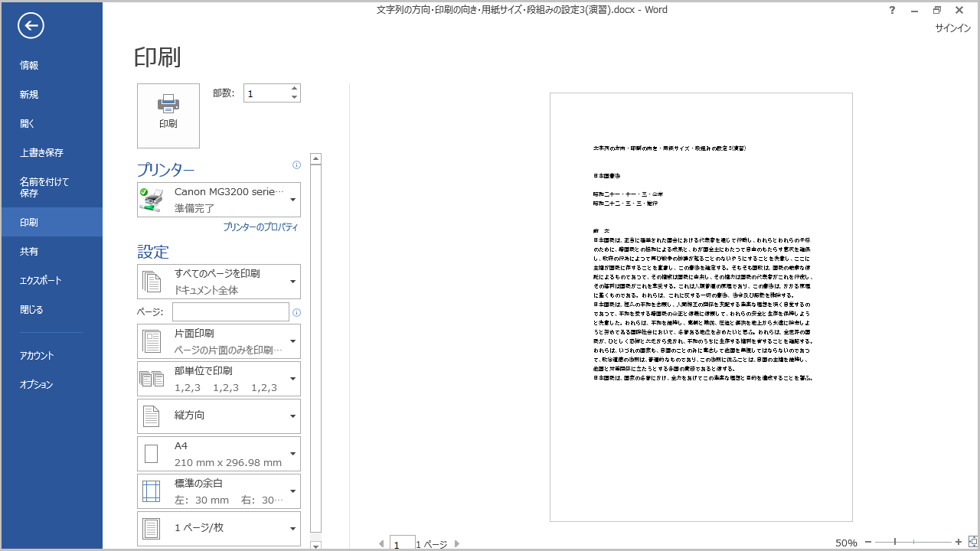Click the single-sided icon beside 片面印刷

[152, 341]
